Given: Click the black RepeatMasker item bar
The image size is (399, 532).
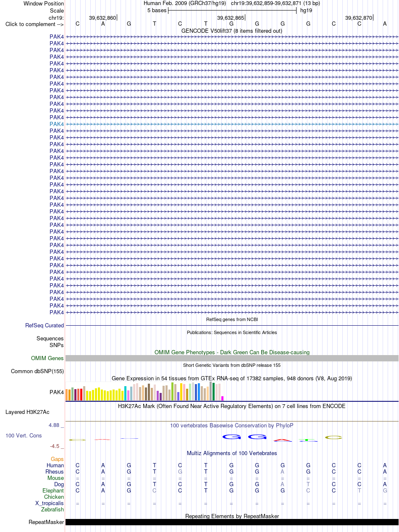Looking at the screenshot, I should pyautogui.click(x=232, y=522).
